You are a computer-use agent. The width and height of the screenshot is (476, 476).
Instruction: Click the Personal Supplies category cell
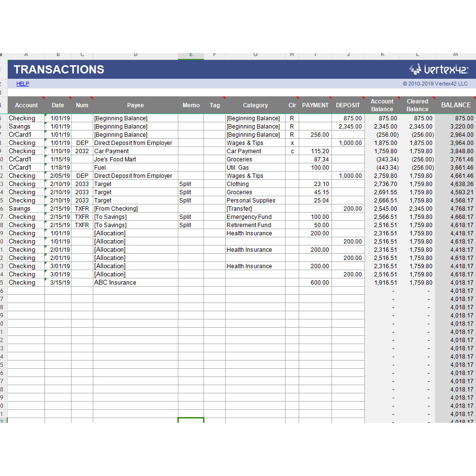(x=255, y=201)
